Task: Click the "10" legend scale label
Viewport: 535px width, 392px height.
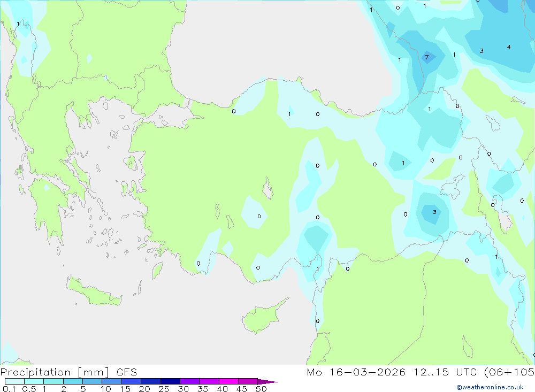Action: point(106,389)
